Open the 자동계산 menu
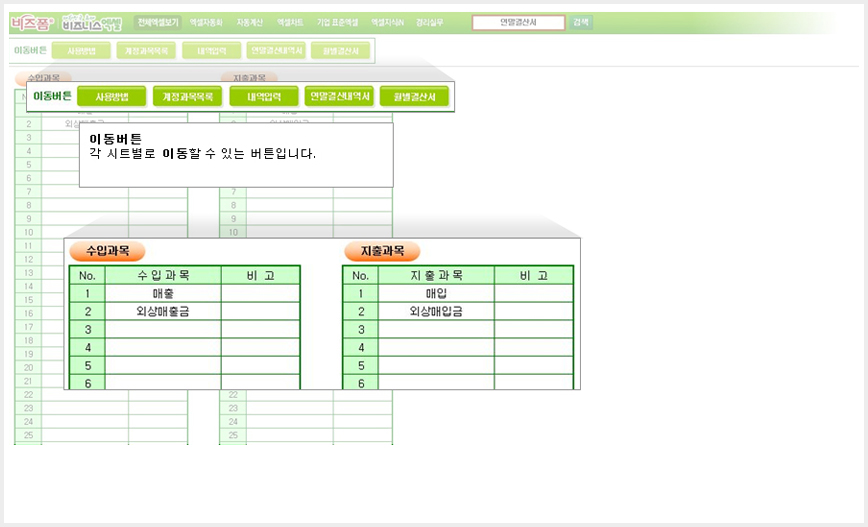This screenshot has width=868, height=527. pos(249,23)
